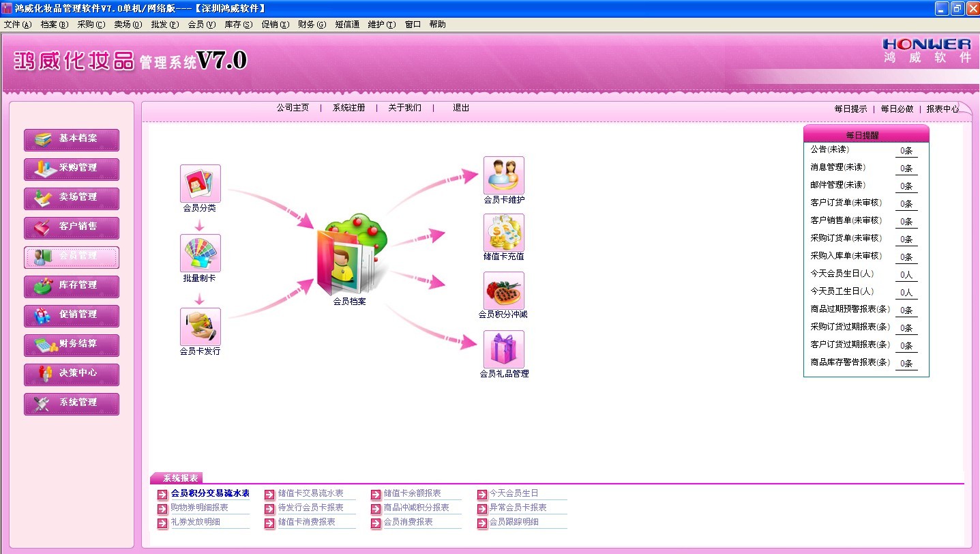Open the 会员礼品管理 gift box icon
The image size is (980, 554).
click(503, 349)
